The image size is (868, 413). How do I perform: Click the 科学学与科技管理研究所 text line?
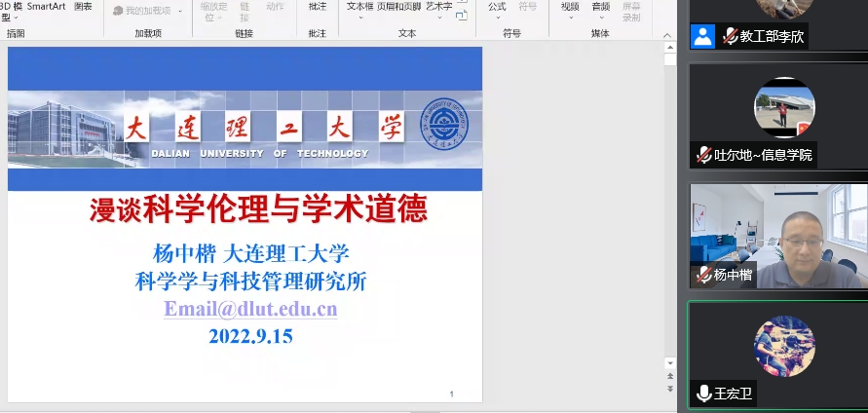pyautogui.click(x=250, y=282)
